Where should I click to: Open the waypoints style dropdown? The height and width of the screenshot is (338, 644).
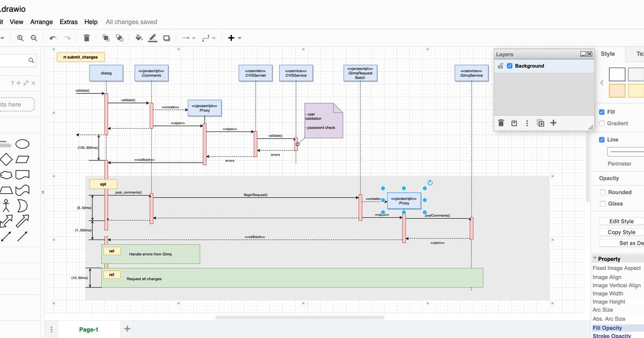[x=208, y=38]
